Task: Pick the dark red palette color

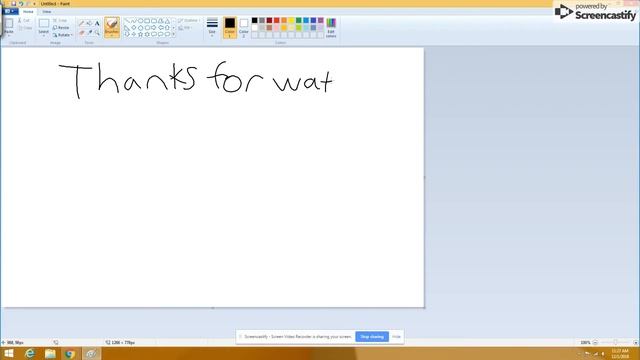Action: coord(269,20)
